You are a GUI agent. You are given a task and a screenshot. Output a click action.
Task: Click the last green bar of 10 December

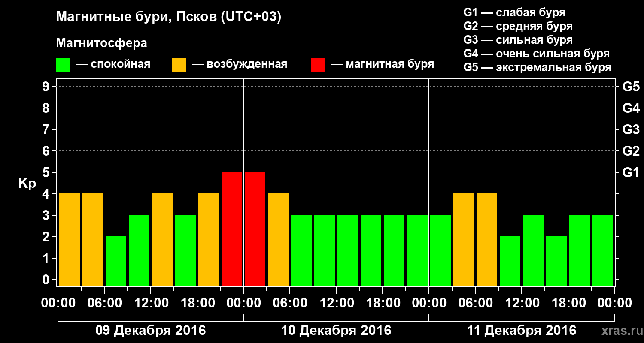(x=417, y=251)
